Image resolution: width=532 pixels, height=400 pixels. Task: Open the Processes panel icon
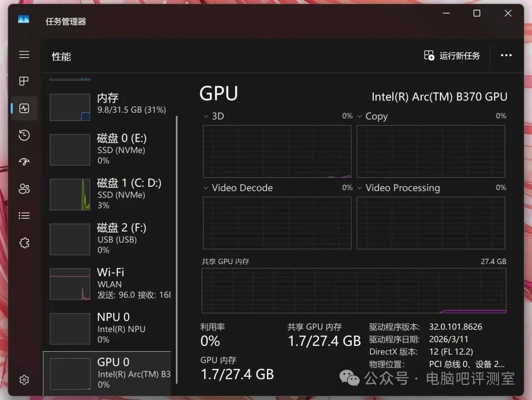(24, 81)
